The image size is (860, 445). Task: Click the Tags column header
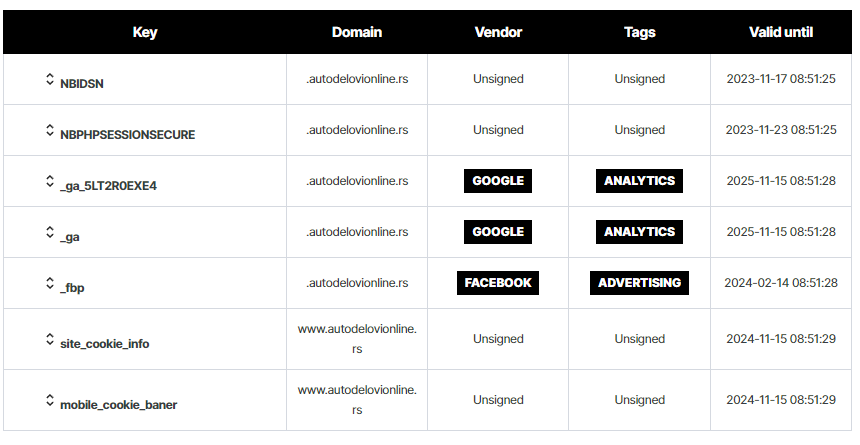click(640, 32)
